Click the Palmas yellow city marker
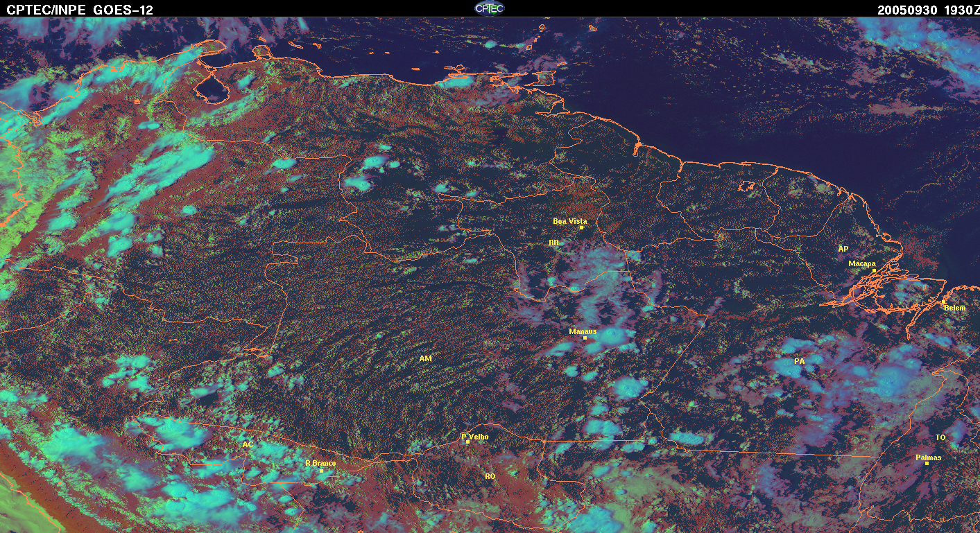Screen dimensions: 980x533 tap(927, 463)
